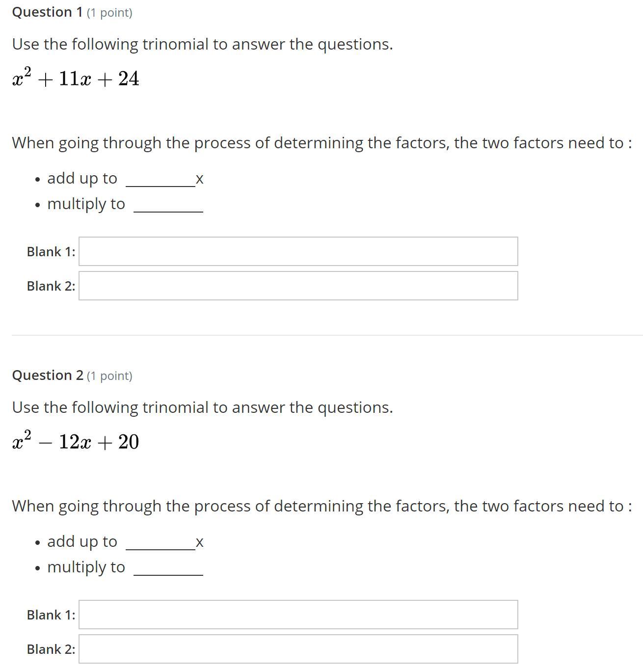Select the x² + 11x + 24 trinomial

76,79
